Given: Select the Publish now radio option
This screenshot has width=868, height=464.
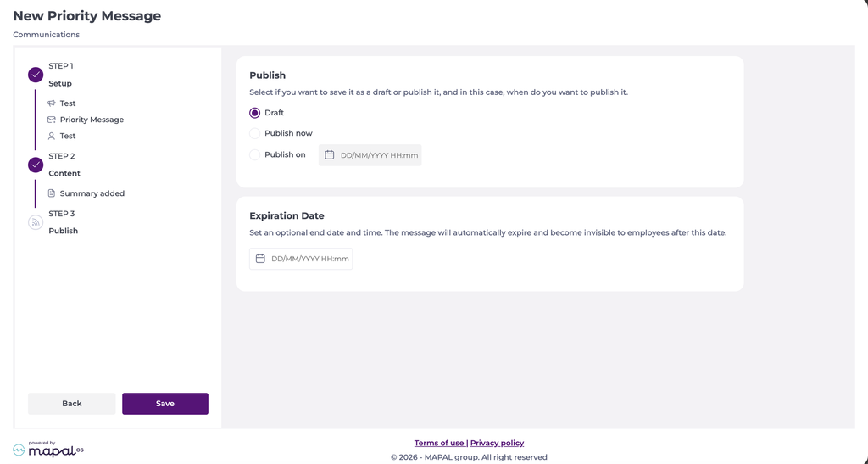Looking at the screenshot, I should pos(254,133).
